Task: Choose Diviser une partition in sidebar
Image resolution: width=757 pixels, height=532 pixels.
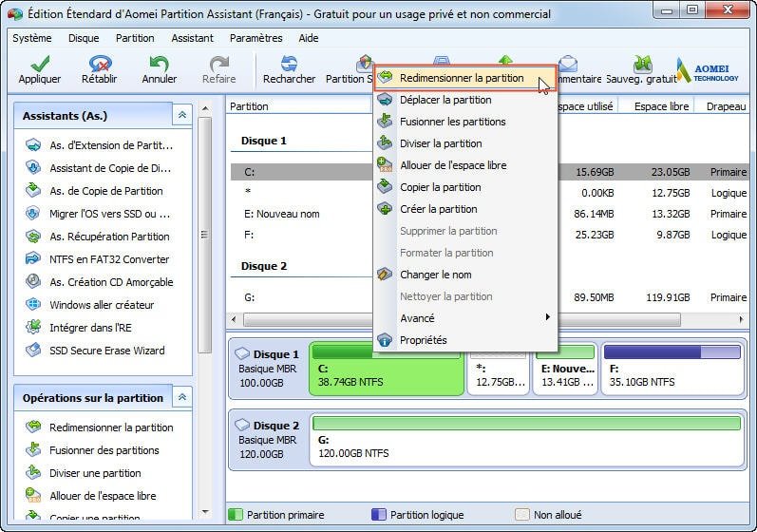Action: coord(84,473)
